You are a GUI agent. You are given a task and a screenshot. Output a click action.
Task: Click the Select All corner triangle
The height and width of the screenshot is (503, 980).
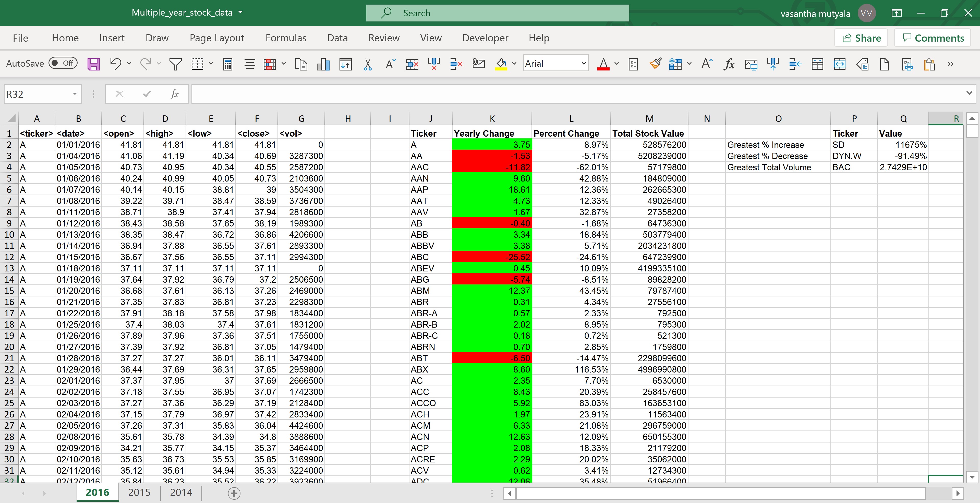(x=11, y=118)
